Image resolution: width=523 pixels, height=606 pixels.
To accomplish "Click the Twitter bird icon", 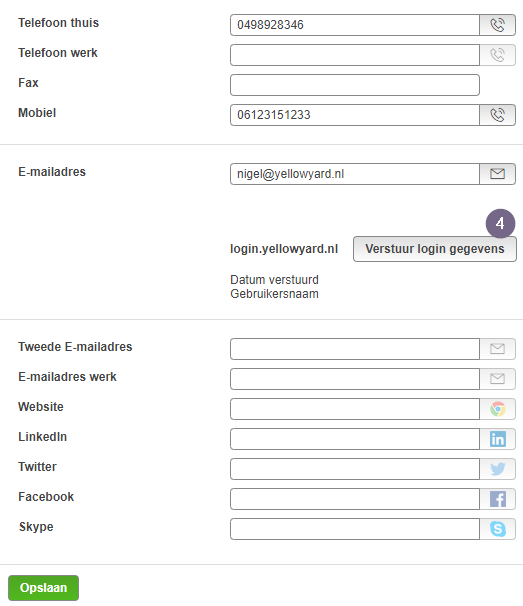I will click(497, 469).
